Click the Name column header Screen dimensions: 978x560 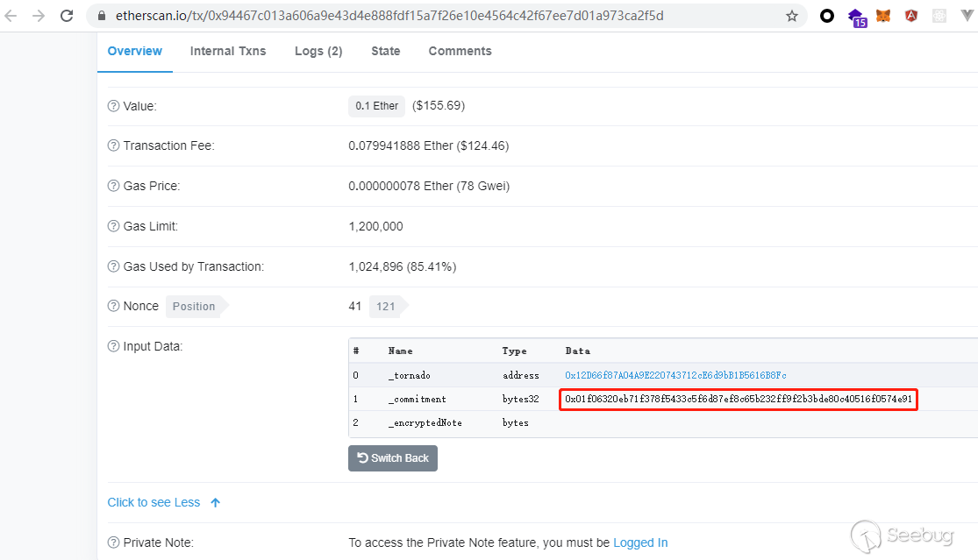[x=401, y=351]
